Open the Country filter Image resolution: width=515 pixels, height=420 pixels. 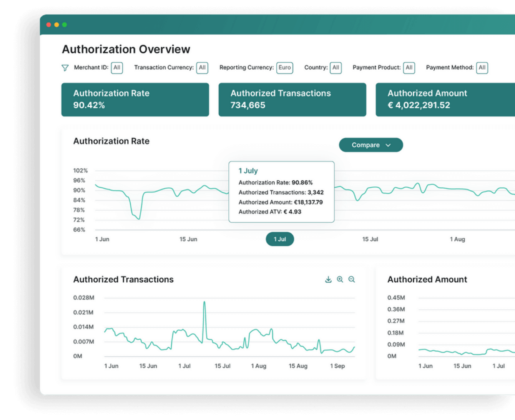[x=336, y=68]
